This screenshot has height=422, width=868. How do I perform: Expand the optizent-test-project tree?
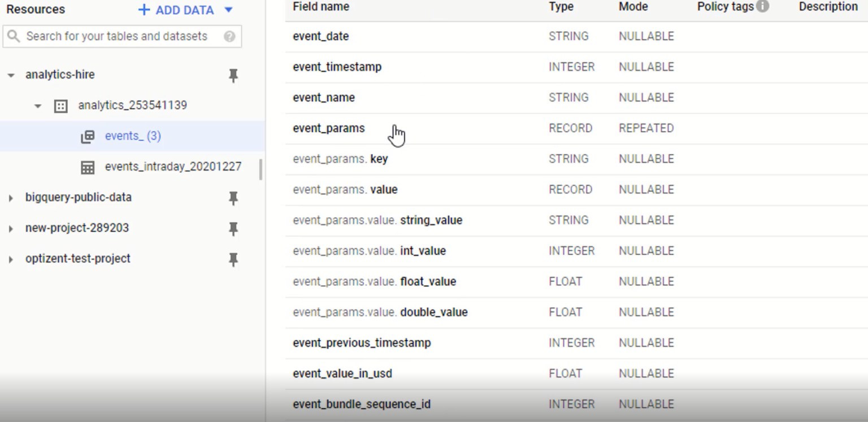coord(10,258)
